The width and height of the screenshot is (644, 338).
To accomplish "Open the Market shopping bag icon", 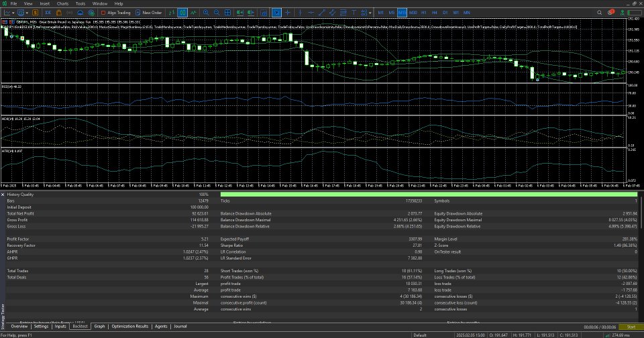I will click(x=59, y=13).
